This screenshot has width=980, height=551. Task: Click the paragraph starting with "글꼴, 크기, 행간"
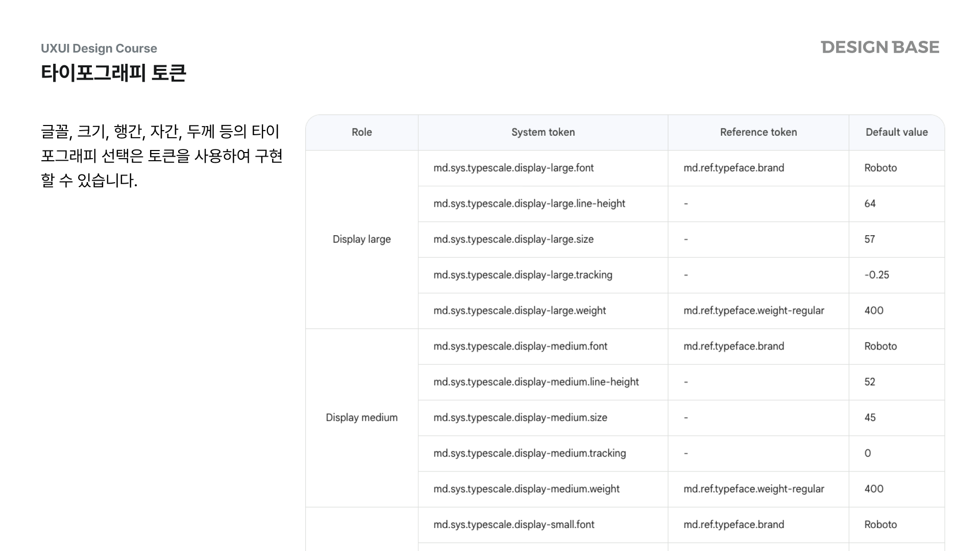click(x=162, y=156)
